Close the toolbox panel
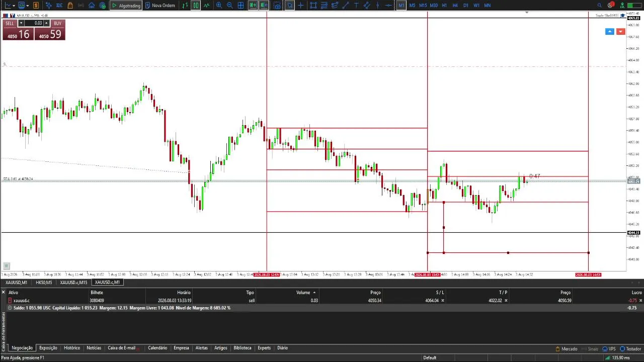 click(3, 292)
